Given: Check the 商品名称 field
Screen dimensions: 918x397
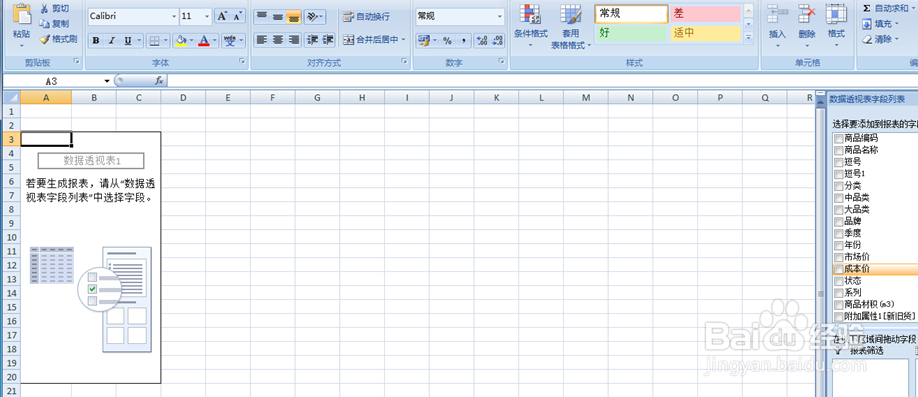Looking at the screenshot, I should tap(839, 150).
